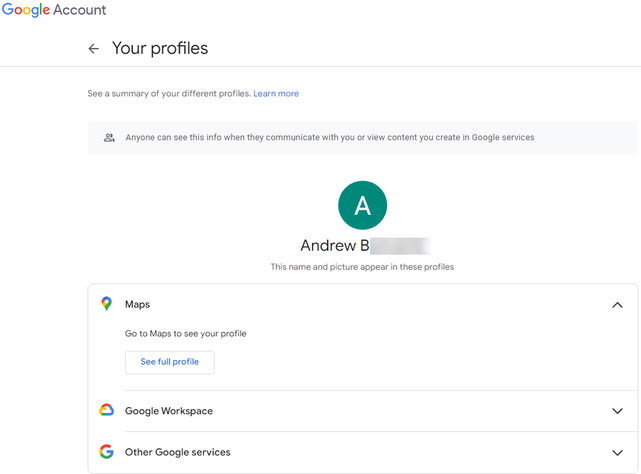The height and width of the screenshot is (474, 641).
Task: Select the 'Other Google services' label
Action: [178, 452]
